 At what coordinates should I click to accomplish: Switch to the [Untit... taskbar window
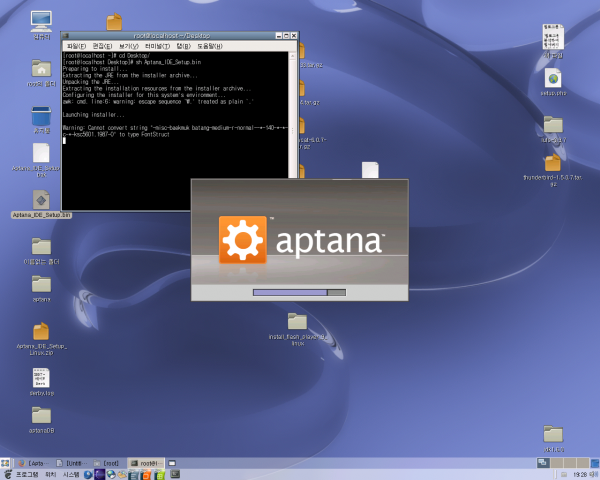tap(72, 463)
